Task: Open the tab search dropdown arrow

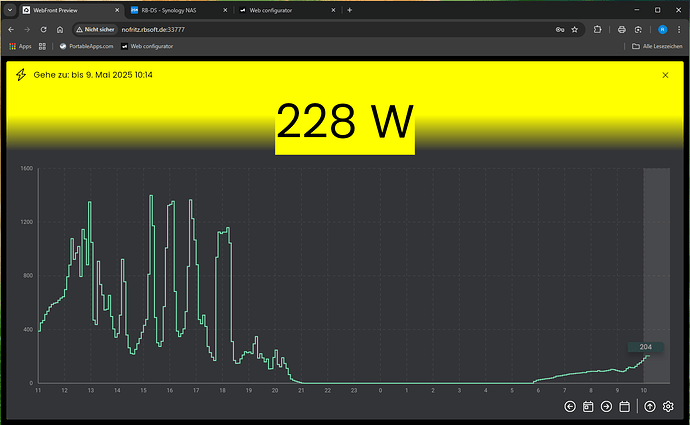Action: (10, 10)
